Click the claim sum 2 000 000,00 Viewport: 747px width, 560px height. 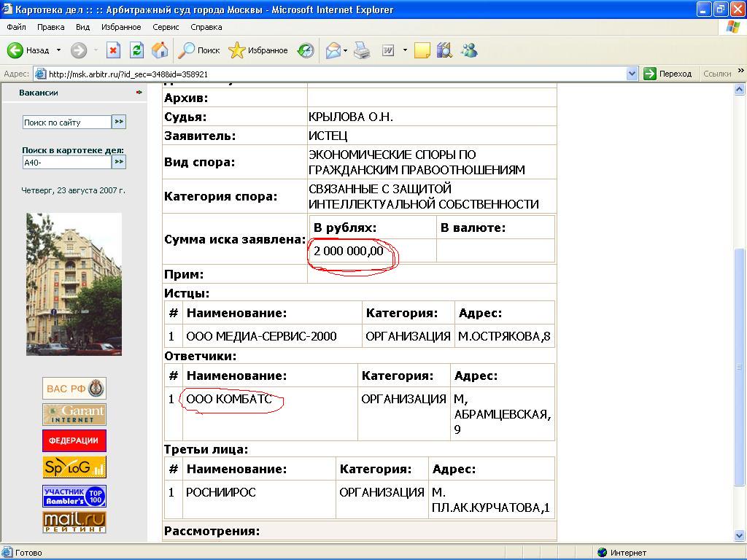[348, 251]
